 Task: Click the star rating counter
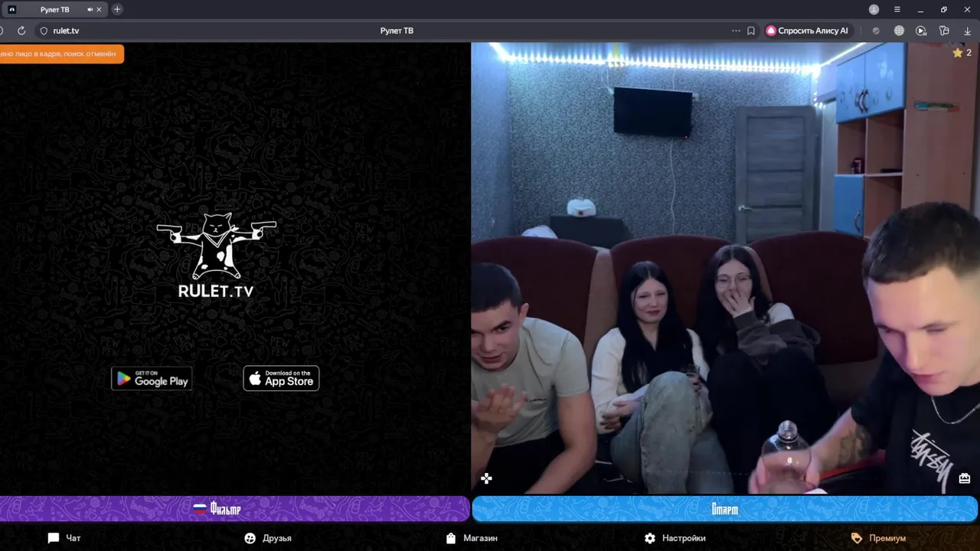coord(962,53)
